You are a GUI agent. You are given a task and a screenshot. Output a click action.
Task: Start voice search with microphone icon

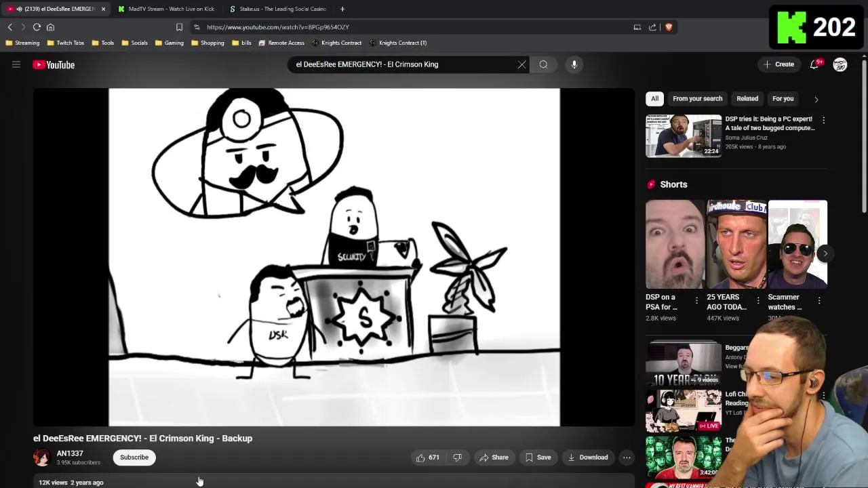[x=574, y=64]
